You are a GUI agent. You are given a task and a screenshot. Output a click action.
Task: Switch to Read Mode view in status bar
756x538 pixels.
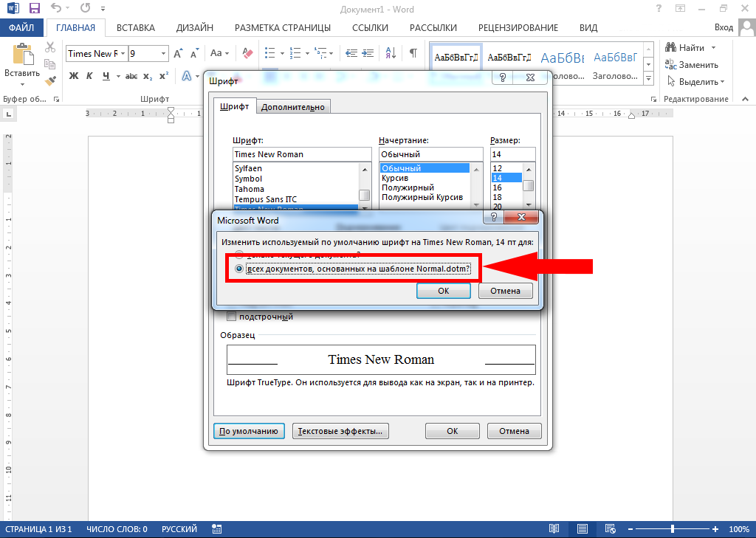coord(554,529)
